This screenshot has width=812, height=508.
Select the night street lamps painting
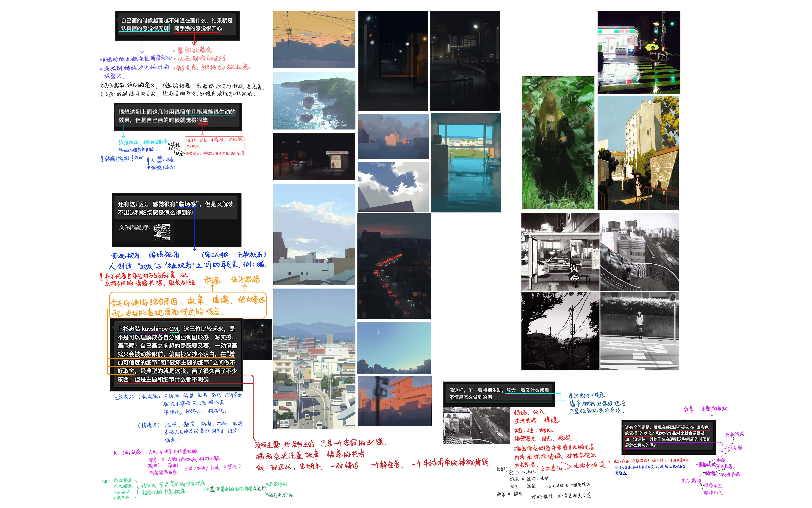(393, 61)
